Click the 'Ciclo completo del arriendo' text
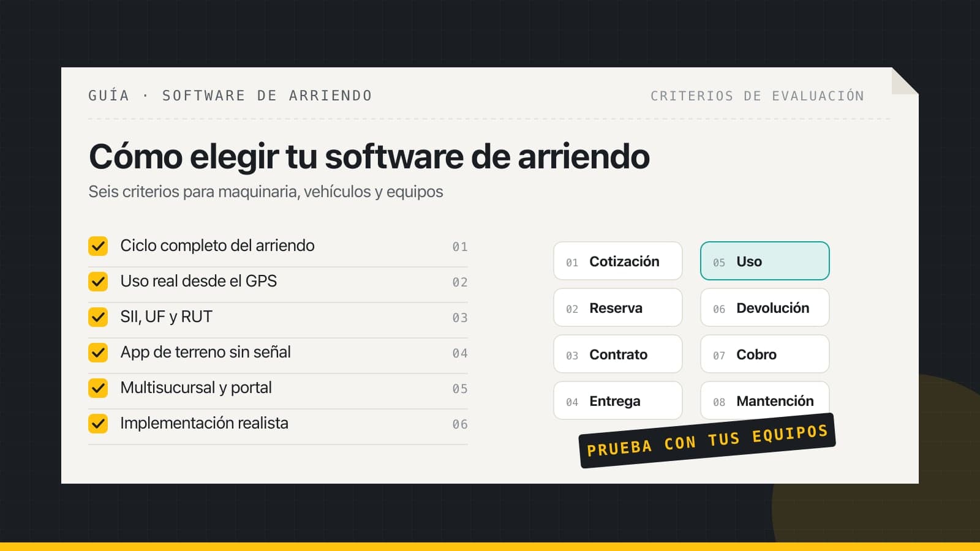Screen dimensions: 980x551 pyautogui.click(x=217, y=246)
